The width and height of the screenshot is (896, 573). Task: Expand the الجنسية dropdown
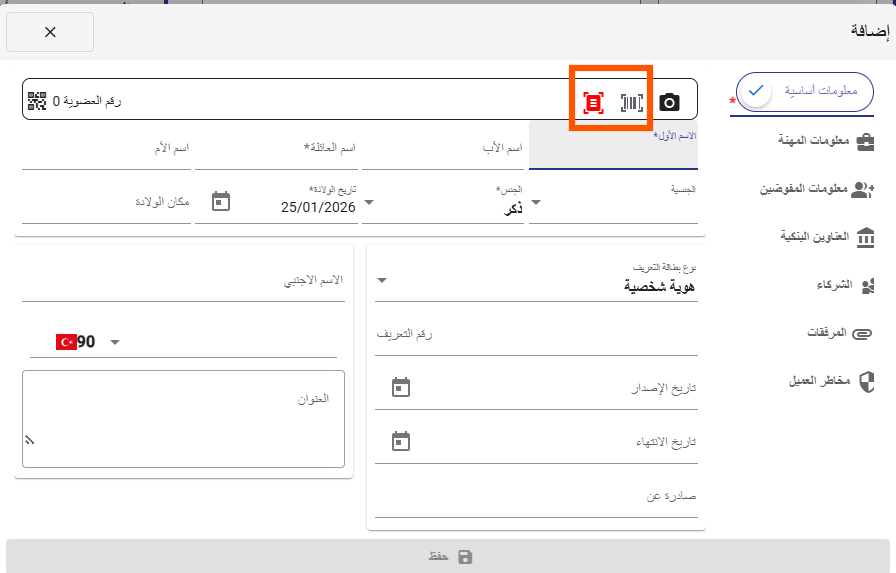[x=535, y=202]
